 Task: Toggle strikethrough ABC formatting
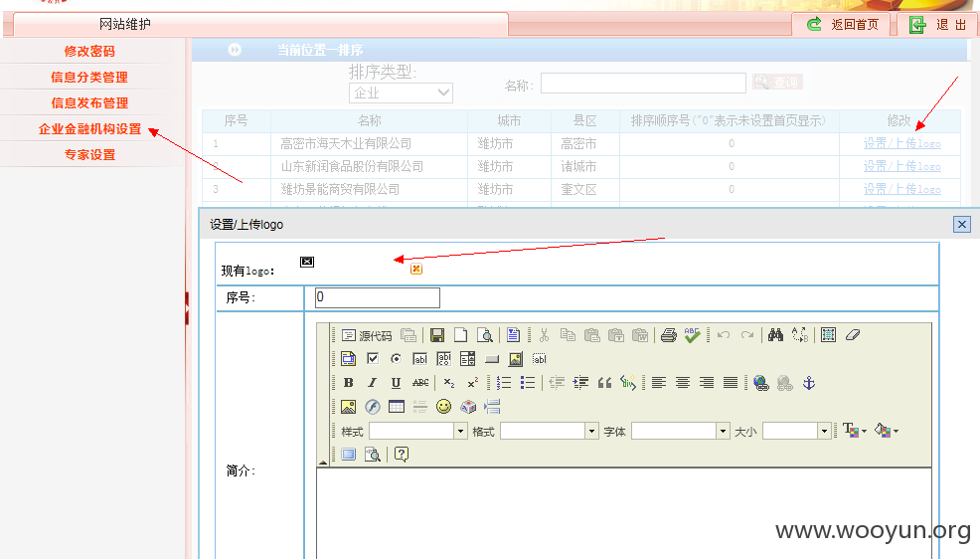(420, 383)
